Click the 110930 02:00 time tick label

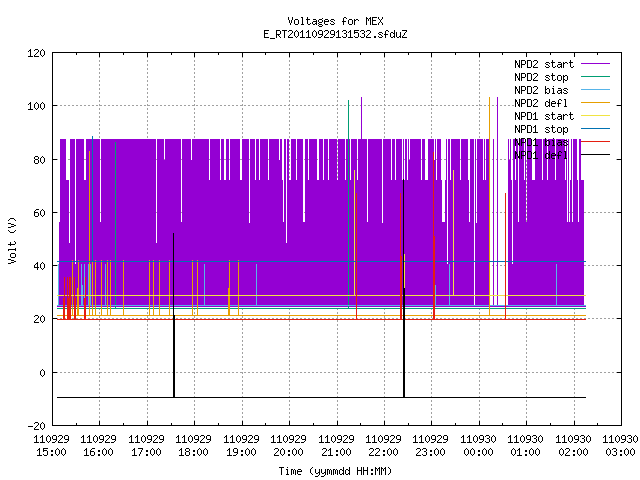click(x=573, y=446)
